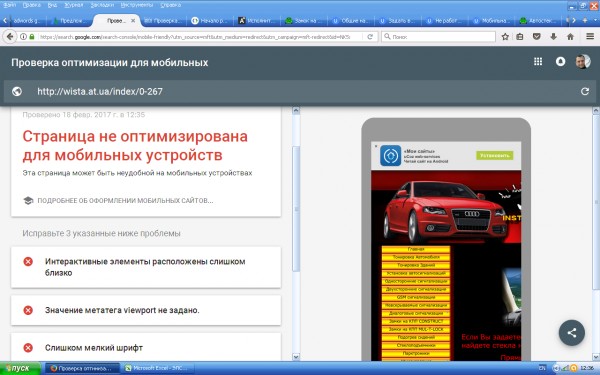Image resolution: width=600 pixels, height=375 pixels.
Task: Open the Журнал menu
Action: coord(74,5)
